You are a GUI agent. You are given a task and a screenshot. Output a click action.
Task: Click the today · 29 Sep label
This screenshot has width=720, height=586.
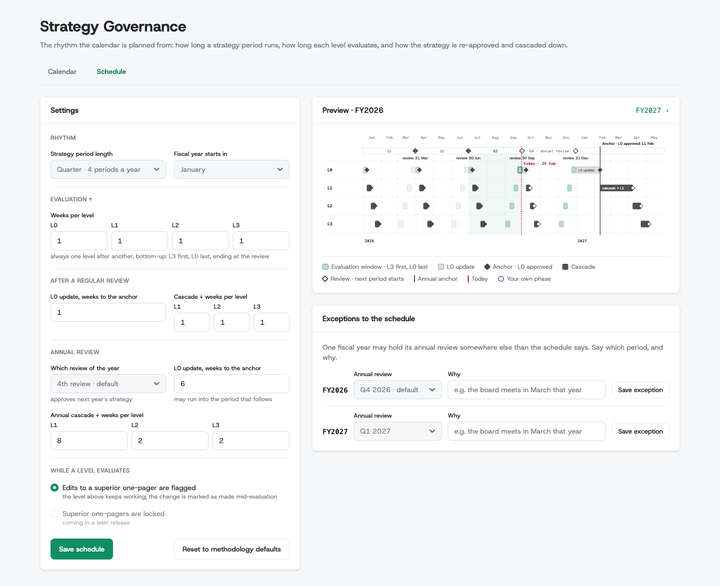[540, 163]
